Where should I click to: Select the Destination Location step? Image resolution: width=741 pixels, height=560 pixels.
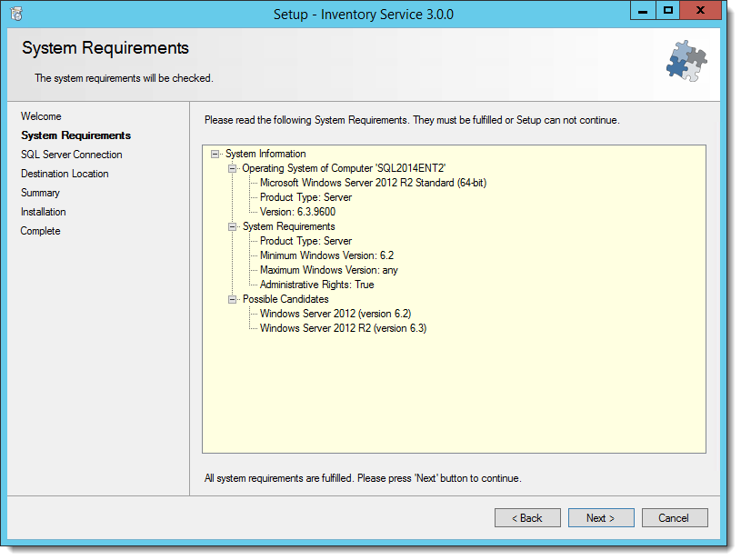(x=65, y=174)
